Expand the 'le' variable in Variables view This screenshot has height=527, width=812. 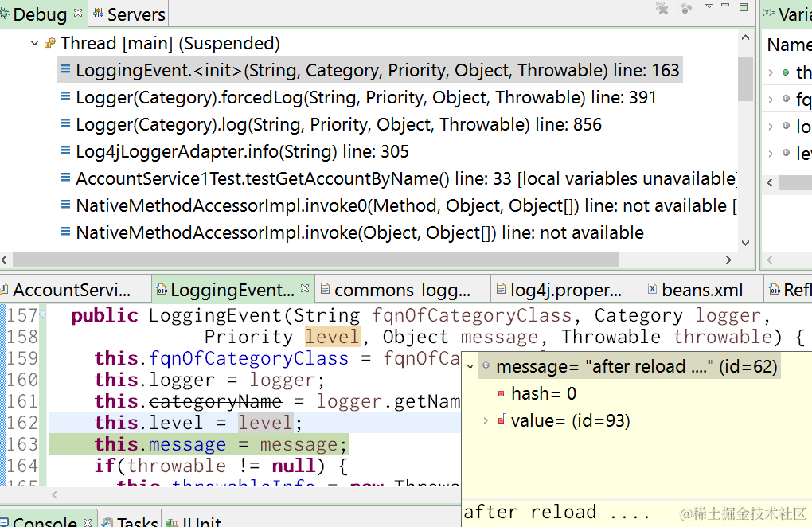click(x=771, y=153)
